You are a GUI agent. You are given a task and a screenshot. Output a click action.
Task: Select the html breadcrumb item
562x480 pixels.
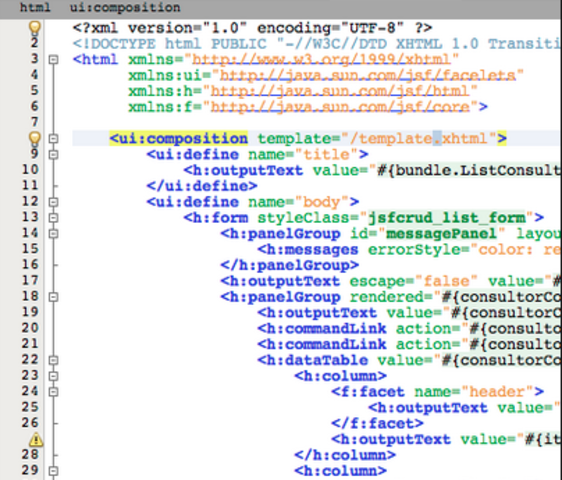click(35, 7)
